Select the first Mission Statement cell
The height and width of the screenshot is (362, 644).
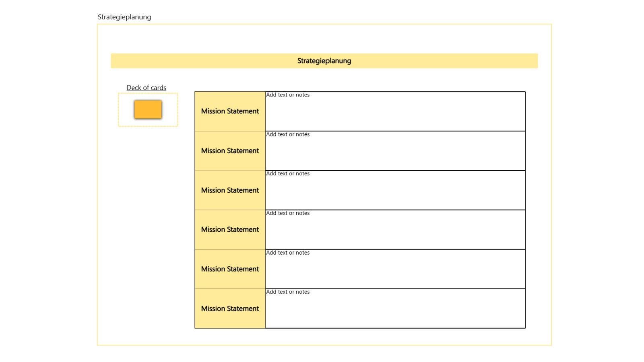230,111
